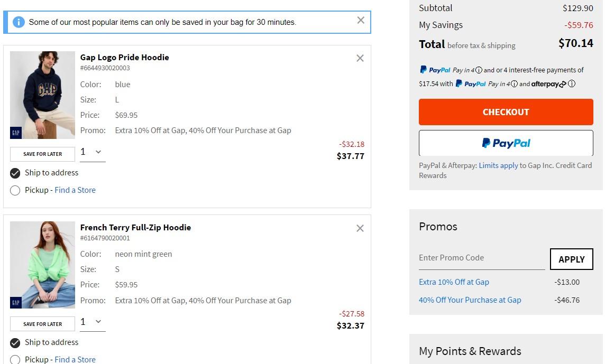Open PayPal Pay in 4 info icon
Viewport: 605px width, 364px height.
[x=479, y=70]
